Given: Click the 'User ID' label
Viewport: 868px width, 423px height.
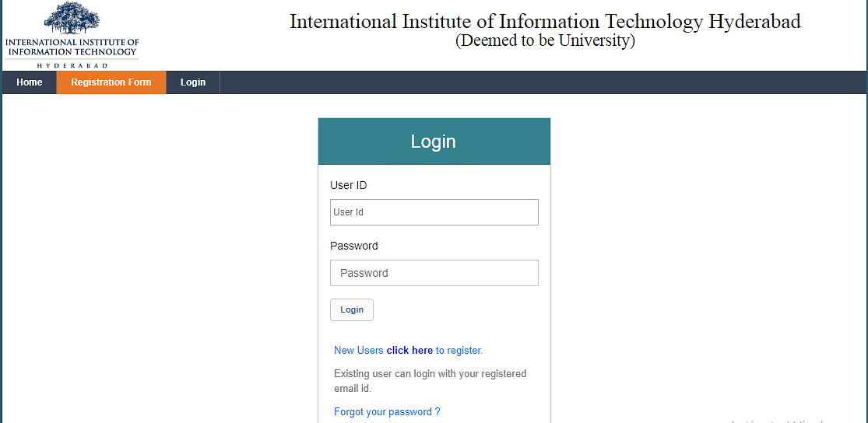Looking at the screenshot, I should pos(348,185).
